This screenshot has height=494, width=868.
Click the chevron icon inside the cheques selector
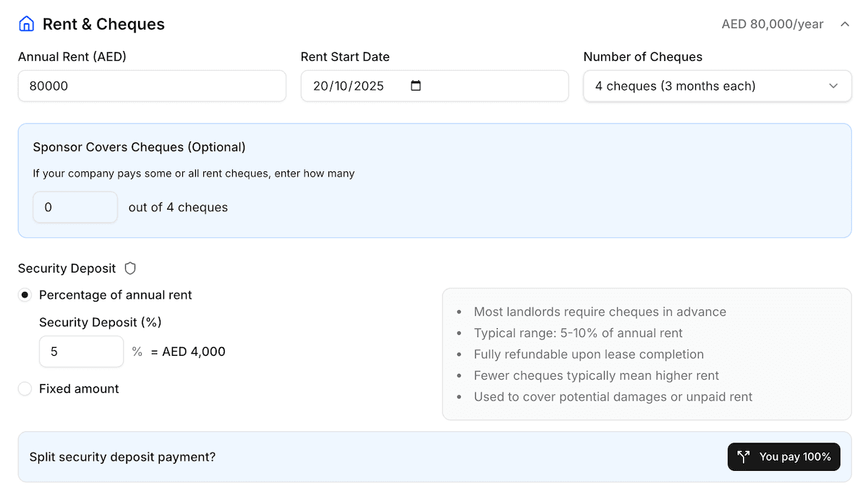(833, 85)
